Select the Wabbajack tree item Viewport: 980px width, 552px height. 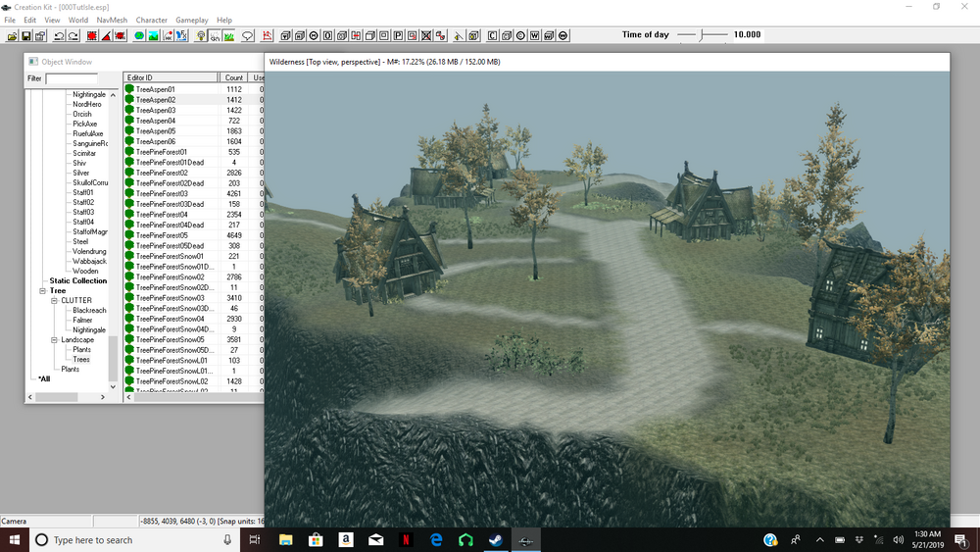89,262
